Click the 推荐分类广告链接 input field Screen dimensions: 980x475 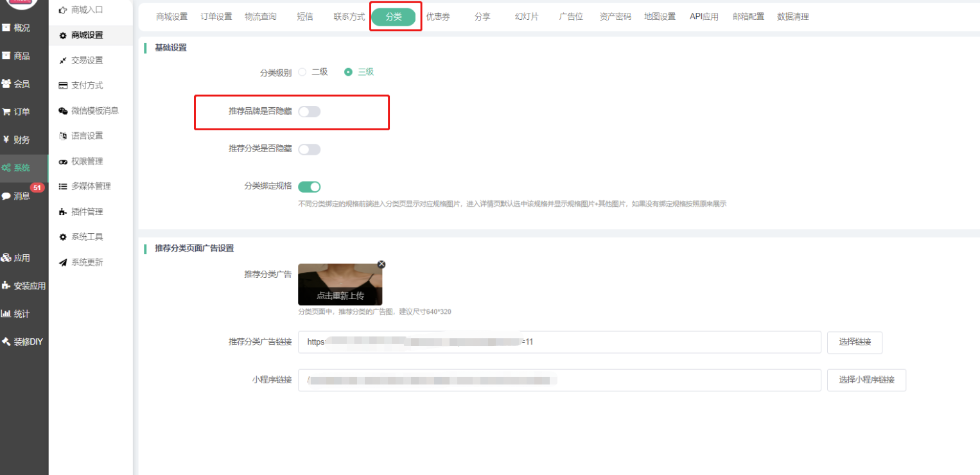(x=559, y=342)
